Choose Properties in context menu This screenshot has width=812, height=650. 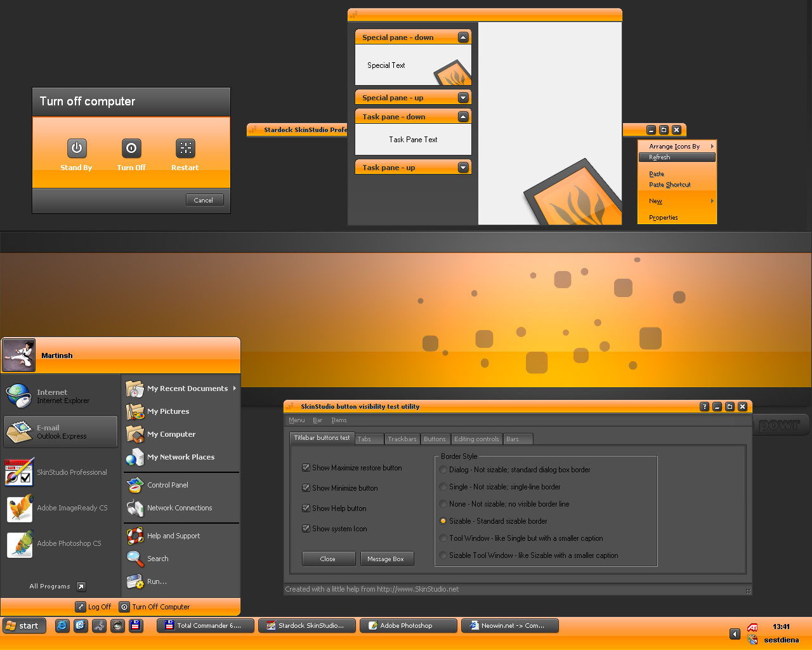pyautogui.click(x=678, y=218)
